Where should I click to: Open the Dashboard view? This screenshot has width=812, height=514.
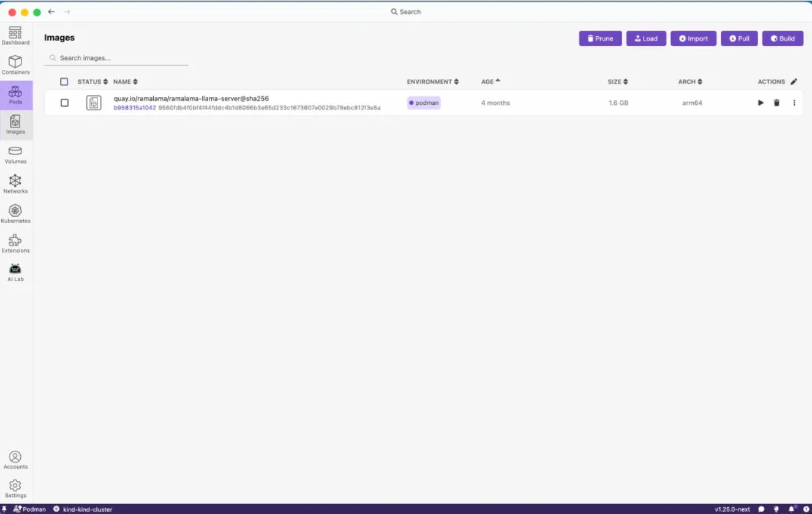click(15, 36)
